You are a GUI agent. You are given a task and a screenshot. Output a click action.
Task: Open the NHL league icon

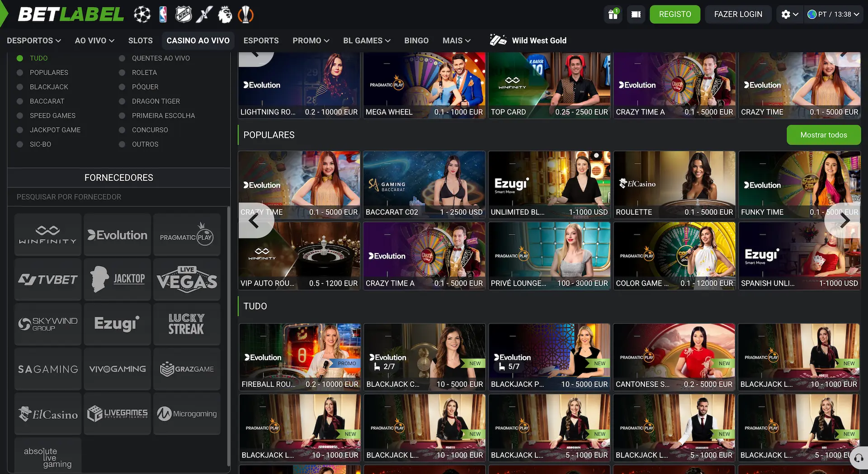click(184, 14)
